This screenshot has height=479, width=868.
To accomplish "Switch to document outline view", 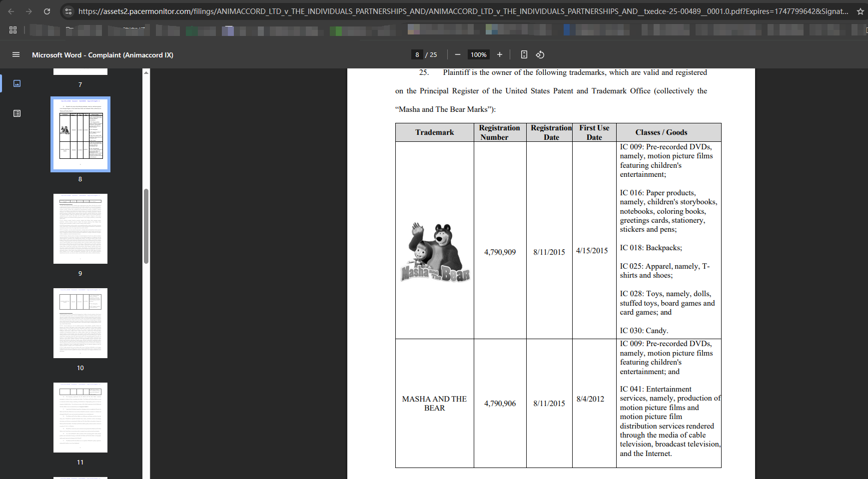I will click(17, 113).
